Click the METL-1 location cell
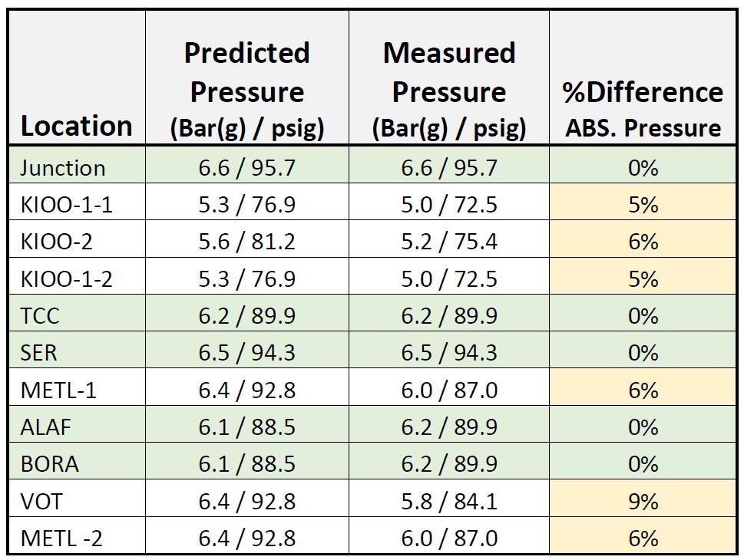The height and width of the screenshot is (560, 744). [x=58, y=390]
